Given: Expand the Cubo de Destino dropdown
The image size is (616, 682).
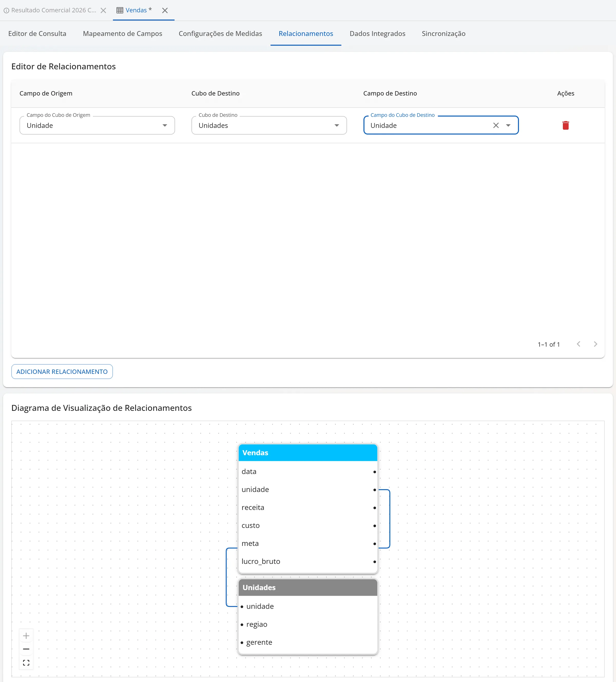Looking at the screenshot, I should [x=269, y=126].
